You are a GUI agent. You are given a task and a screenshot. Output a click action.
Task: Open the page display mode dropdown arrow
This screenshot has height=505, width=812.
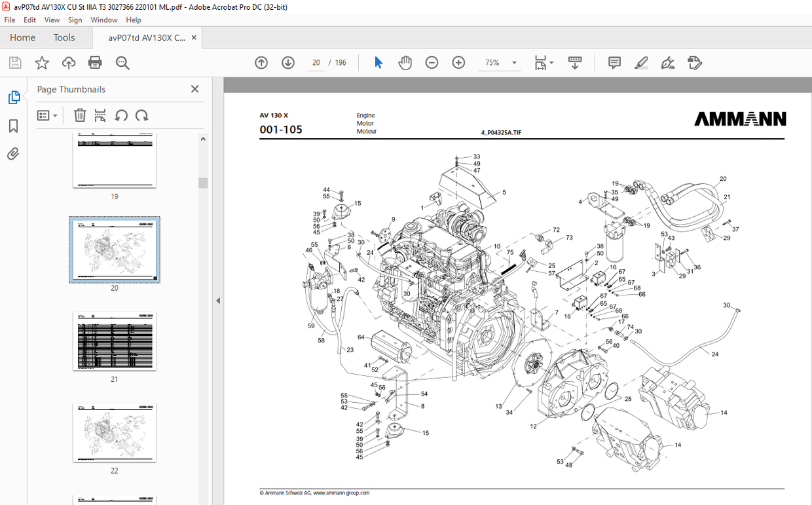(x=552, y=62)
